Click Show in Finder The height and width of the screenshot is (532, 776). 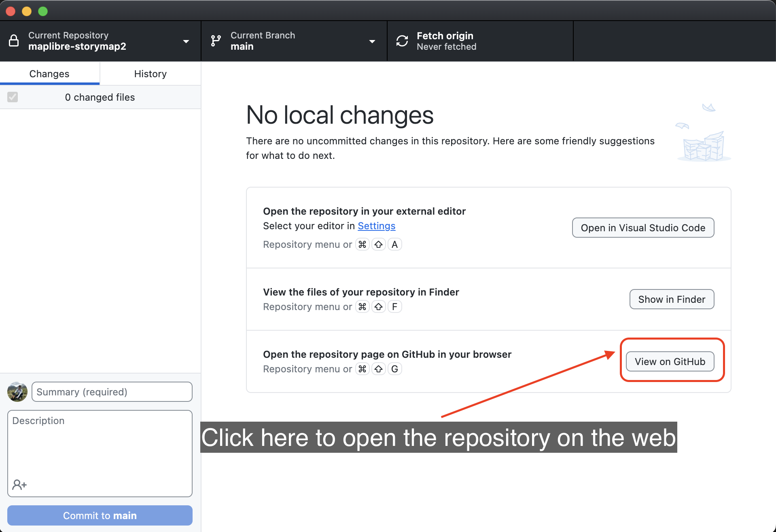coord(671,299)
